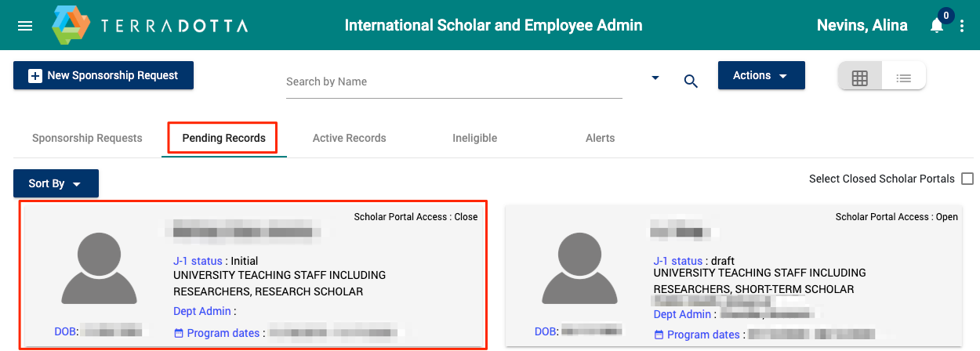Go to the Ineligible tab
The image size is (980, 351).
click(x=474, y=138)
